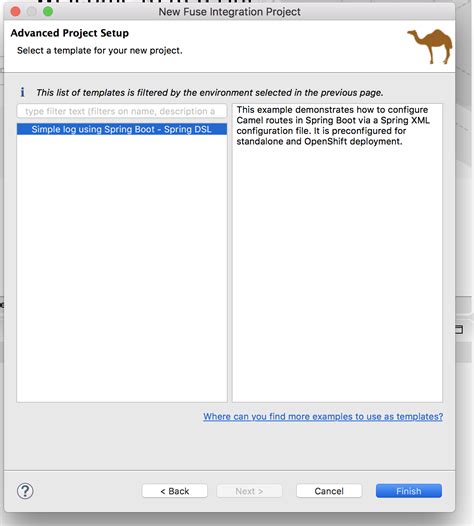Open the help question mark icon

25,491
